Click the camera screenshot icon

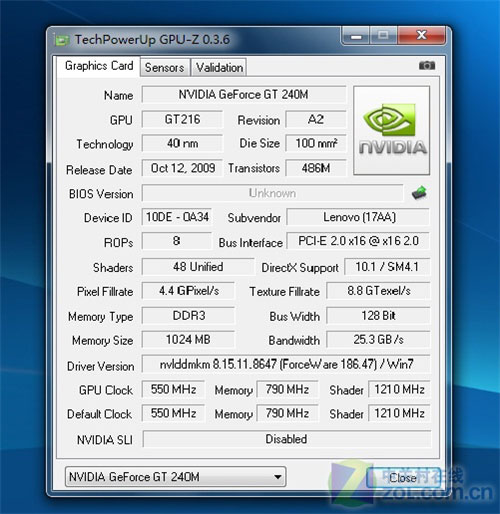pyautogui.click(x=427, y=65)
